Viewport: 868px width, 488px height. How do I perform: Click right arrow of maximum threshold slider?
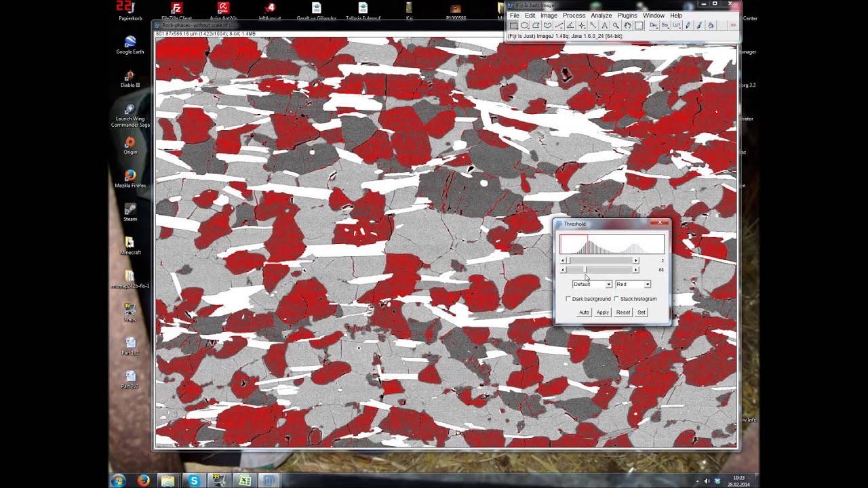[635, 270]
